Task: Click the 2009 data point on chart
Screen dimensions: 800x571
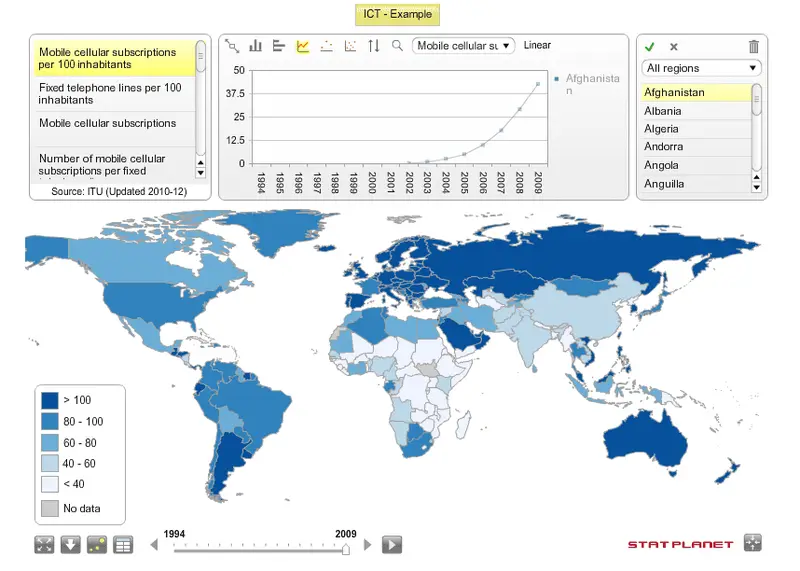Action: click(538, 84)
